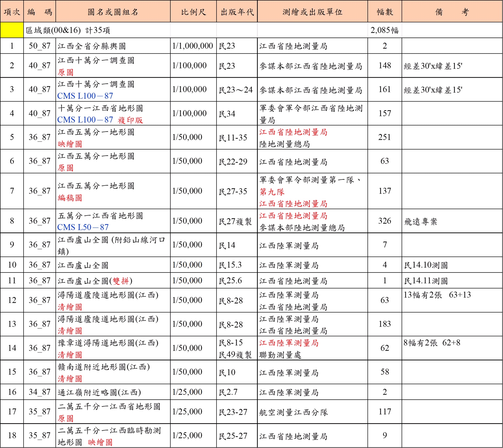
Task: Click the red 複印版 label in row 4
Action: click(x=130, y=120)
